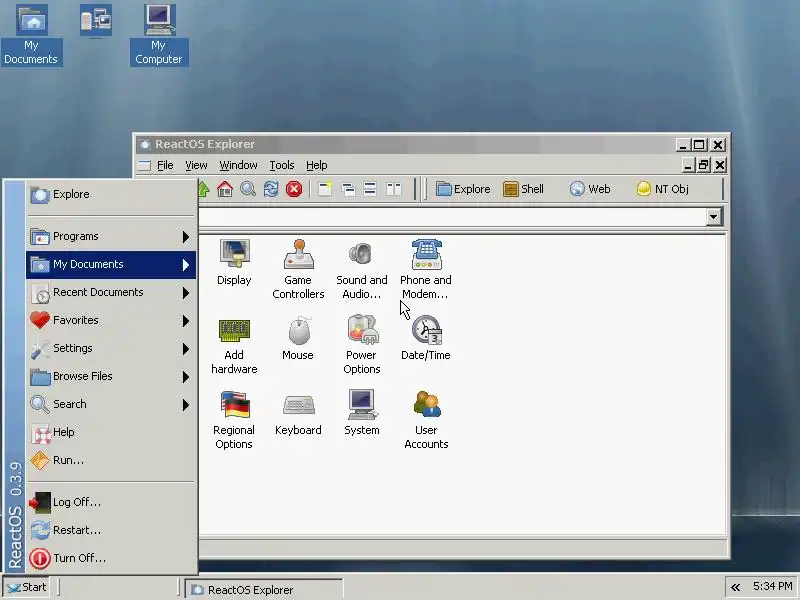
Task: Expand the Search submenu
Action: pos(111,405)
